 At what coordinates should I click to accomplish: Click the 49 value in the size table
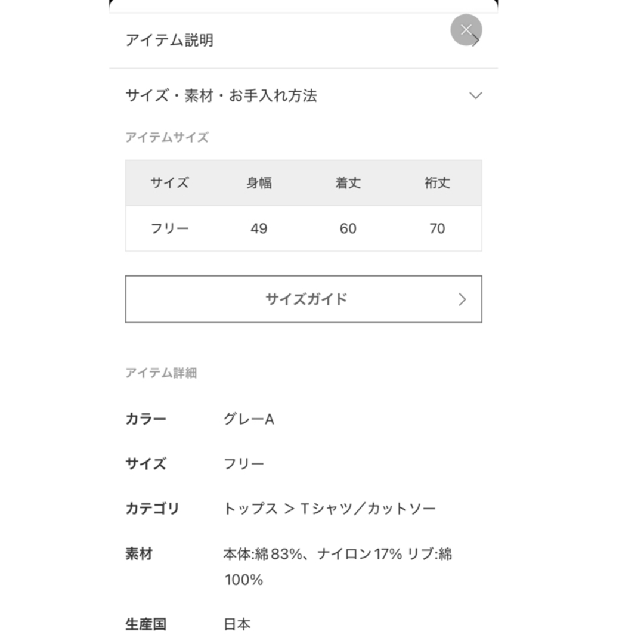(259, 228)
